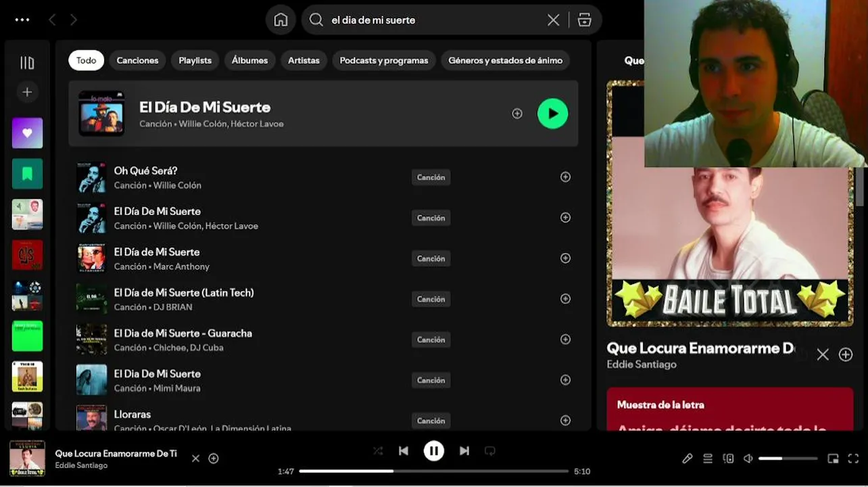Add Willie Colón, Héctor Lavoe row song to library

pos(566,218)
